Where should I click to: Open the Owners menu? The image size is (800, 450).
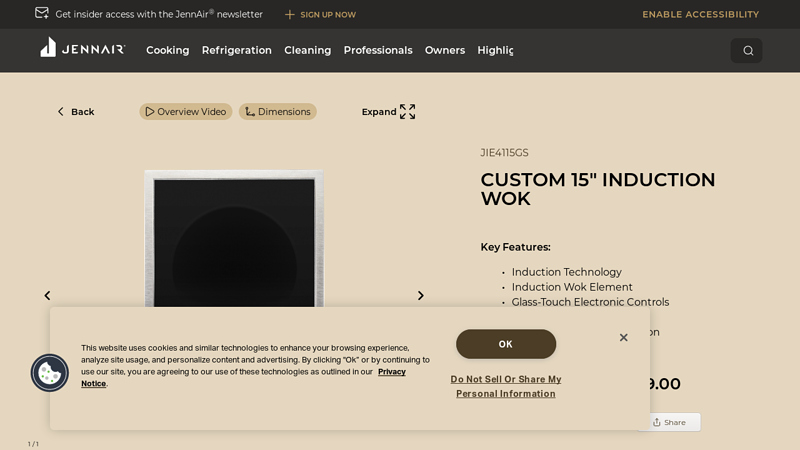(x=444, y=50)
